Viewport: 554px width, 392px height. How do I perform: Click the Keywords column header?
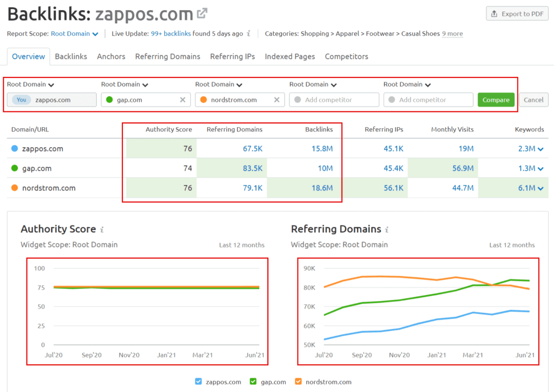pyautogui.click(x=529, y=129)
